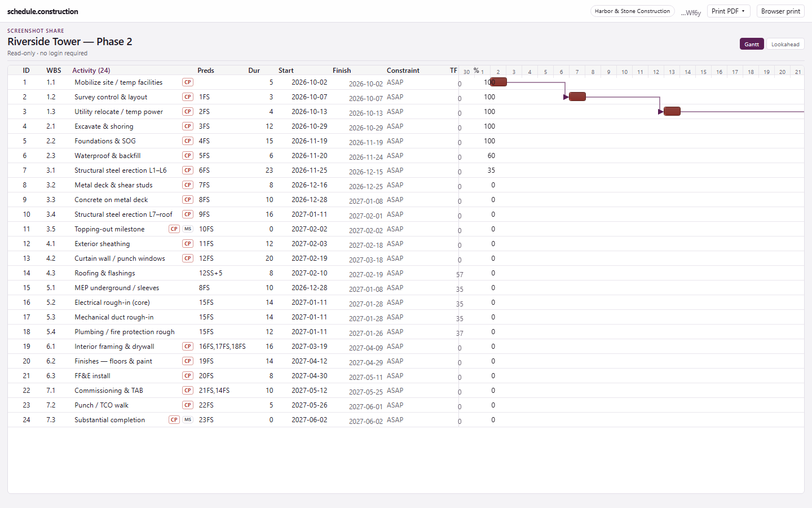
Task: Click the CP badge on Punch / TCO walk row
Action: (188, 405)
